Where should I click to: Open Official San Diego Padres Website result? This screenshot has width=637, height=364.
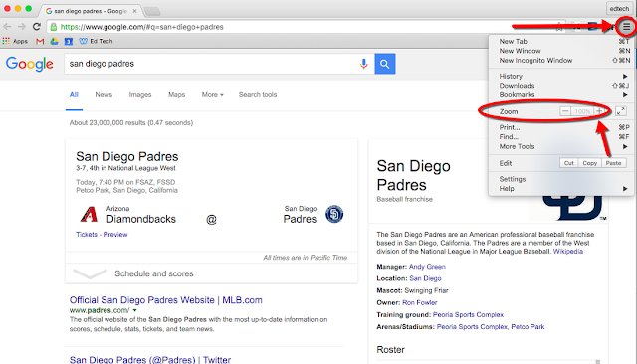pyautogui.click(x=166, y=300)
